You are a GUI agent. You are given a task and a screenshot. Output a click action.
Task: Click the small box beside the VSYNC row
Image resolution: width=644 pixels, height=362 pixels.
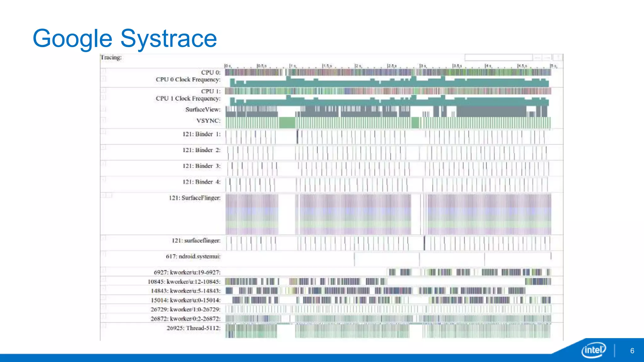click(x=103, y=120)
